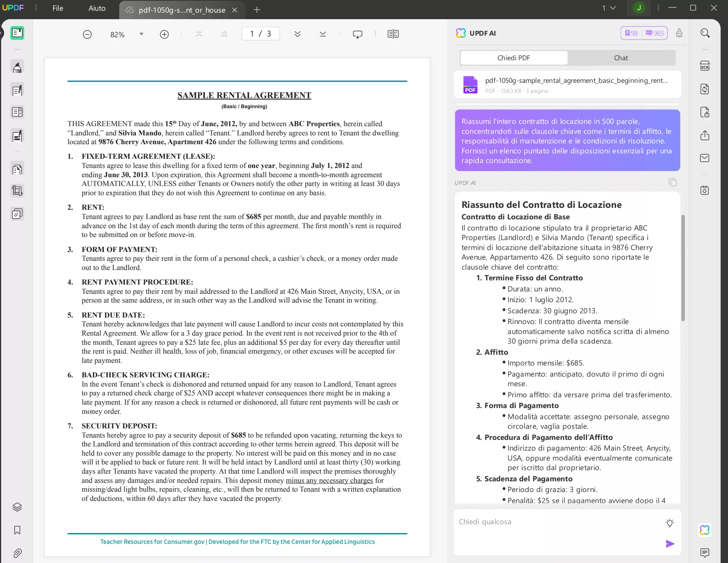728x563 pixels.
Task: Start slideshow presentation mode
Action: tap(358, 35)
